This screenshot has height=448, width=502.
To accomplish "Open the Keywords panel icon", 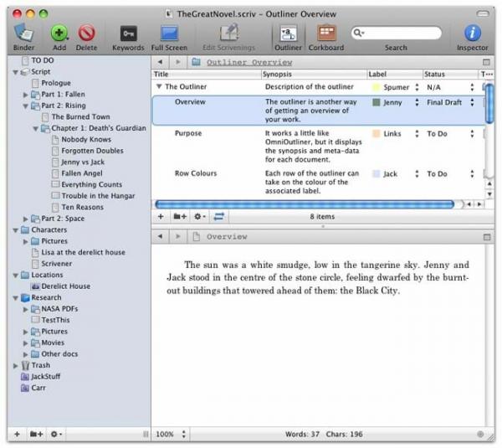I will click(x=128, y=33).
